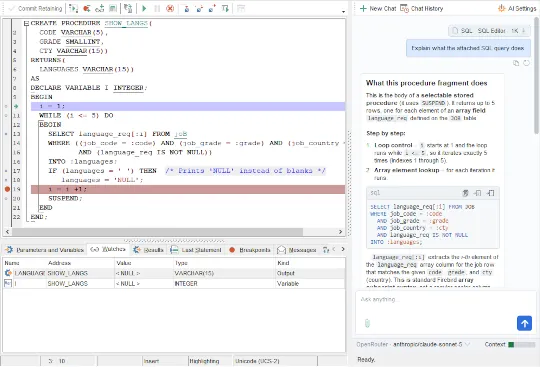Image resolution: width=540 pixels, height=367 pixels.
Task: Switch to Parameters and Variables tab
Action: coord(45,250)
